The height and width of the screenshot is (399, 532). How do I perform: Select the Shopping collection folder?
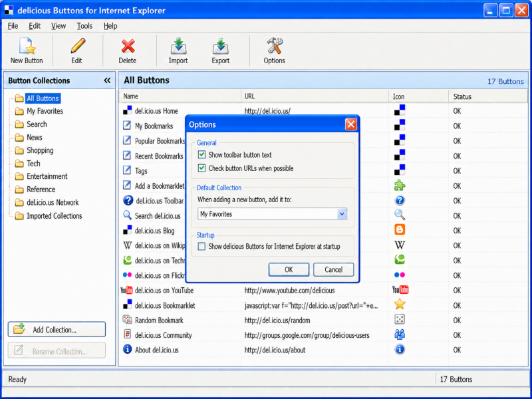[x=40, y=150]
